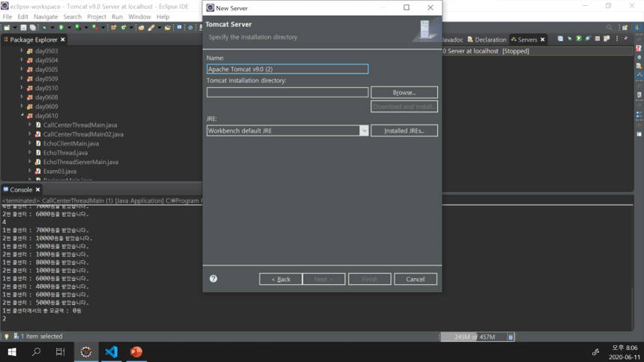Click the Debug server icon in the Servers view
Viewport: 644px width, 362px height.
click(x=570, y=38)
